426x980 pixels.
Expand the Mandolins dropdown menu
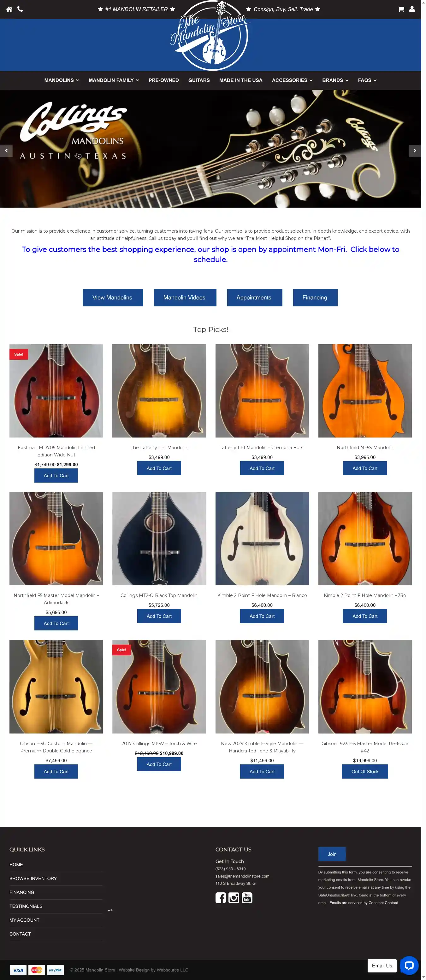[62, 80]
